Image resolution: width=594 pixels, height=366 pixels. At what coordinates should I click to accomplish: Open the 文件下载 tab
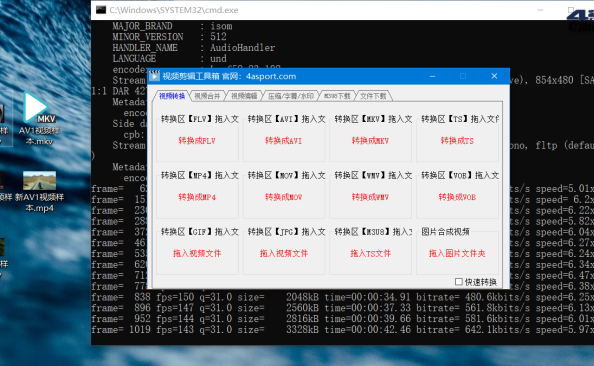coord(373,96)
